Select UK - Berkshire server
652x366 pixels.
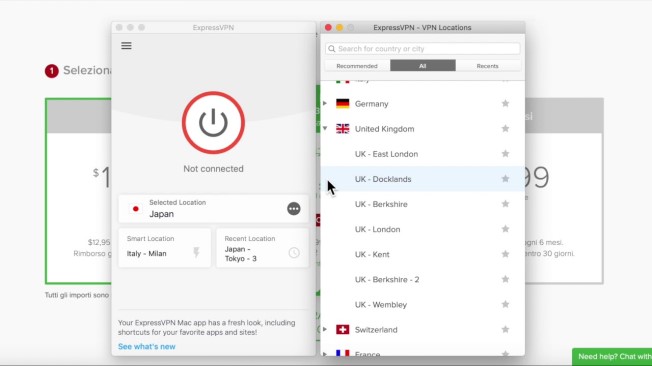(422, 204)
